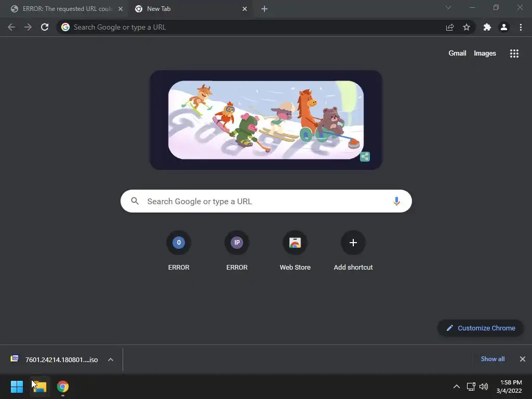Close the downloads bar

click(523, 359)
